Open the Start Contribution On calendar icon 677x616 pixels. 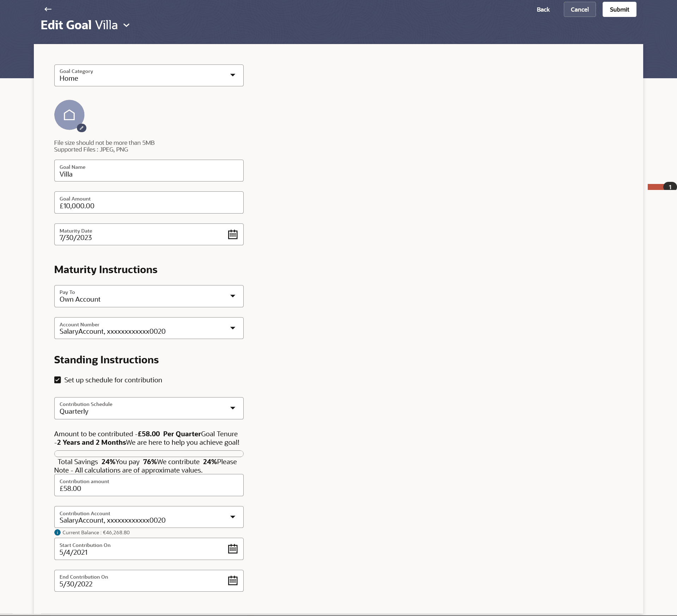[232, 549]
